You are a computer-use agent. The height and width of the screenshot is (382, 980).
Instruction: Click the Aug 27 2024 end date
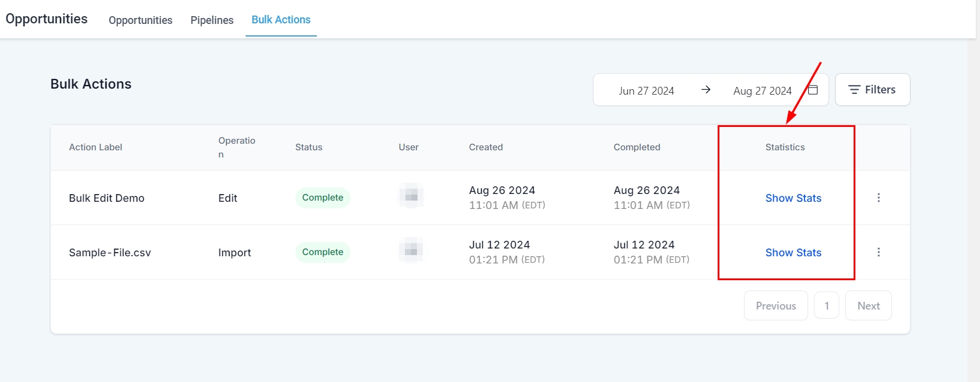(x=762, y=91)
